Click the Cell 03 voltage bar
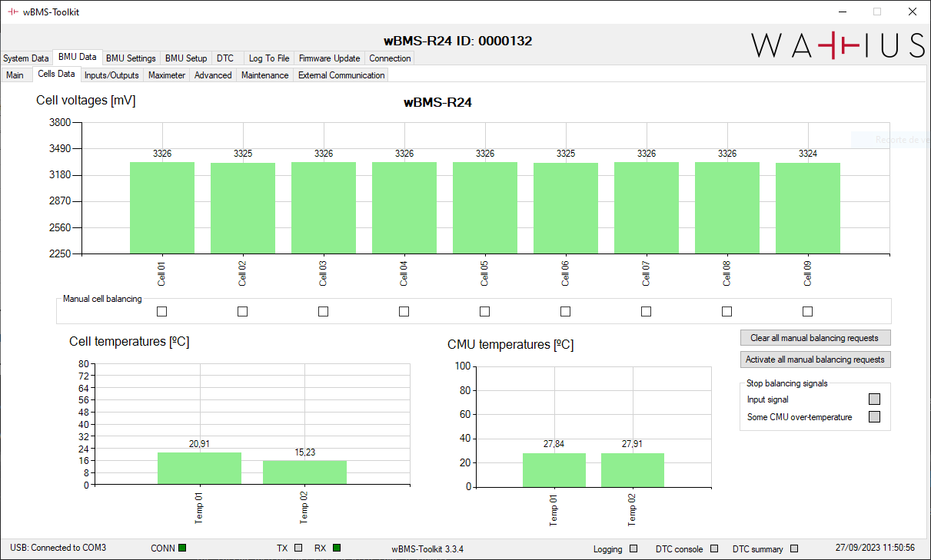The width and height of the screenshot is (931, 560). coord(324,207)
